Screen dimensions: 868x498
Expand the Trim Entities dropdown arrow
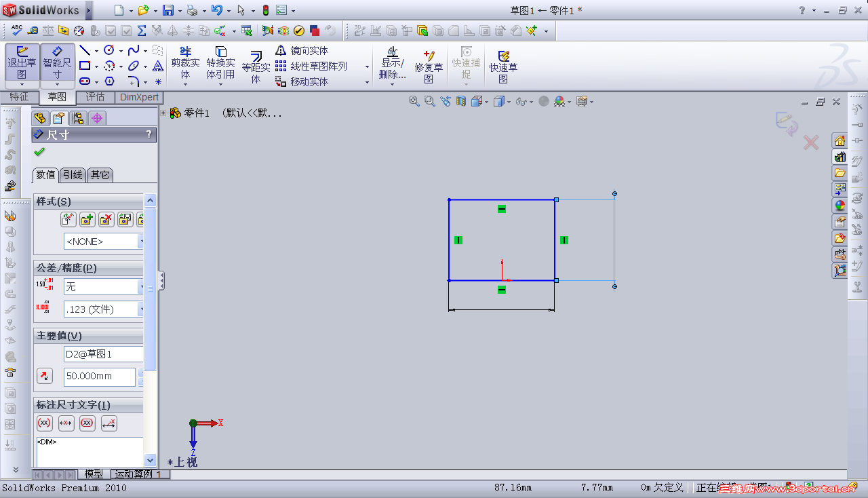(x=185, y=85)
